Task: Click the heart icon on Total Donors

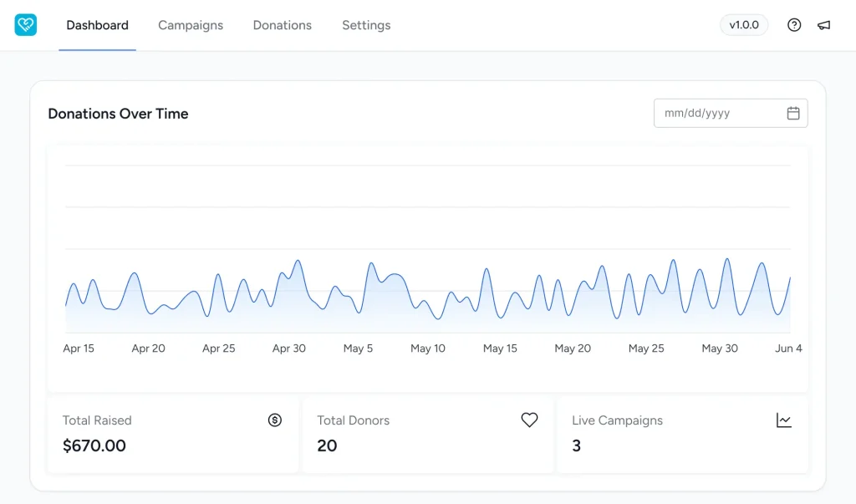Action: tap(529, 420)
